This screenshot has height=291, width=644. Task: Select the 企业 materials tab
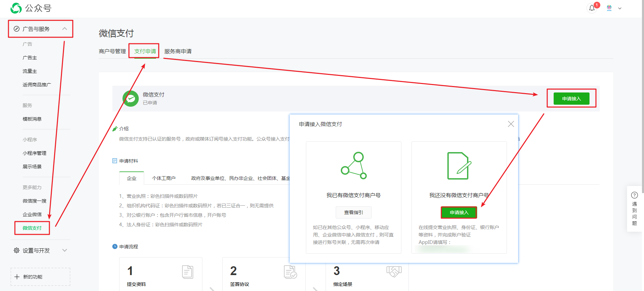pos(132,178)
